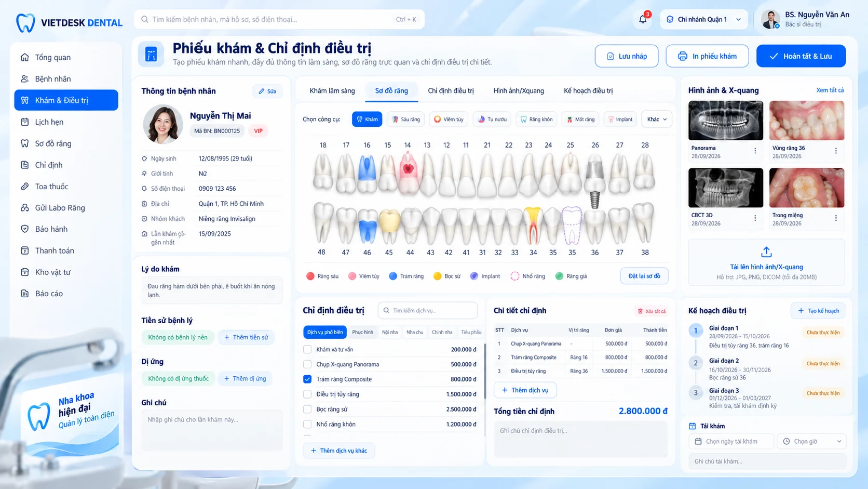The height and width of the screenshot is (489, 868).
Task: Click the Thêm tiền sử button
Action: coord(246,337)
